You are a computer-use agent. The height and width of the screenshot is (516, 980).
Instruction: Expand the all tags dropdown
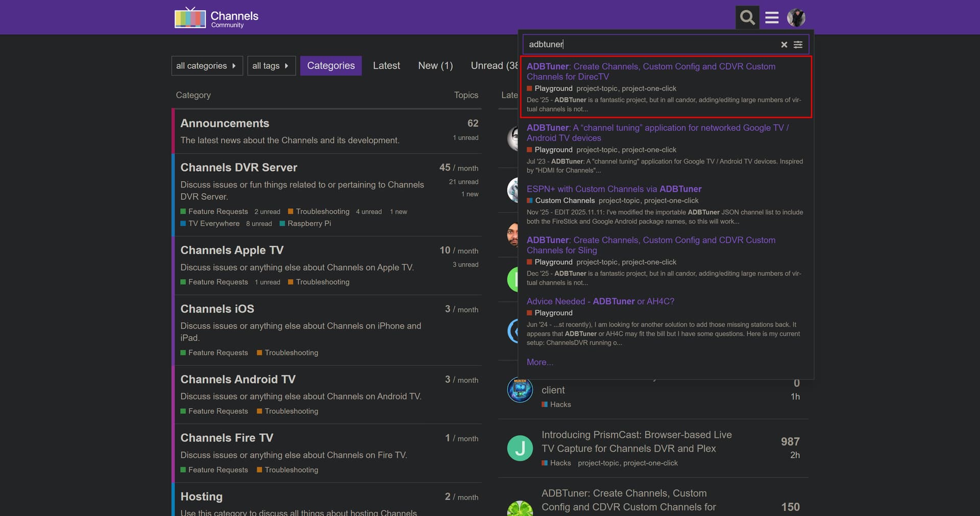[x=271, y=66]
